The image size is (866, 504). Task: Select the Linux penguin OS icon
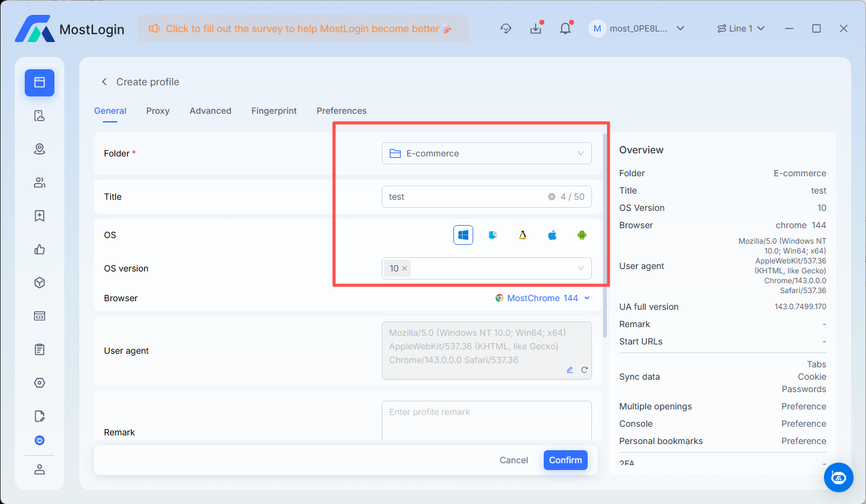tap(523, 235)
